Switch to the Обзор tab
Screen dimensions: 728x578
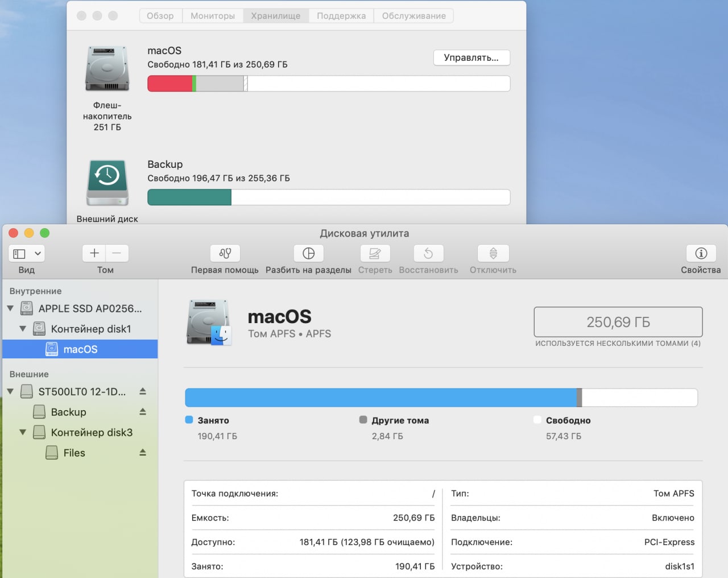click(160, 16)
